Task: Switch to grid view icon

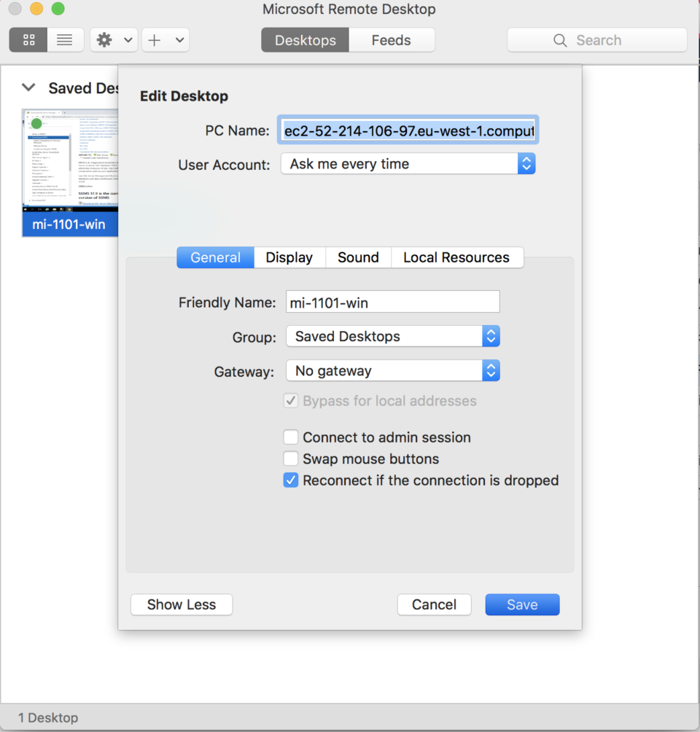Action: coord(28,40)
